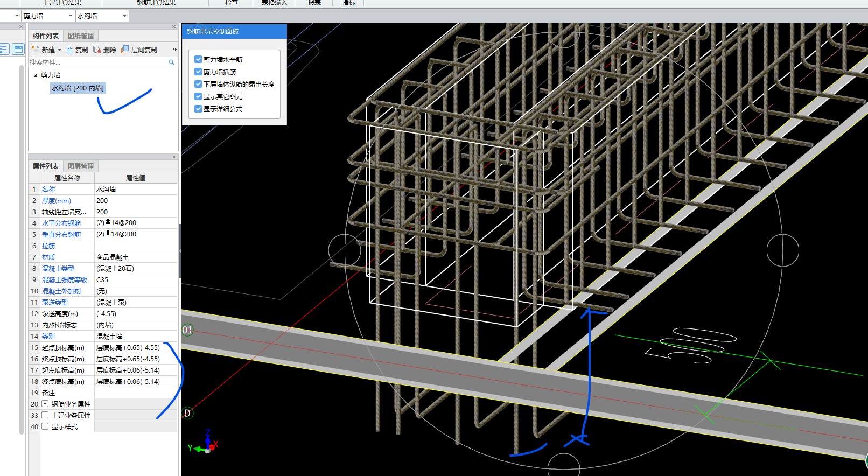The height and width of the screenshot is (476, 868).
Task: Switch to 图层管理 tab
Action: (x=81, y=166)
